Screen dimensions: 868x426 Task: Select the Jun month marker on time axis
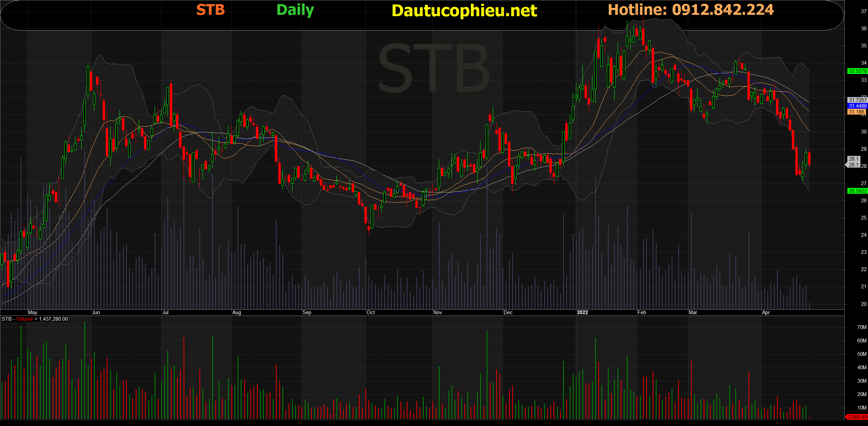click(96, 312)
